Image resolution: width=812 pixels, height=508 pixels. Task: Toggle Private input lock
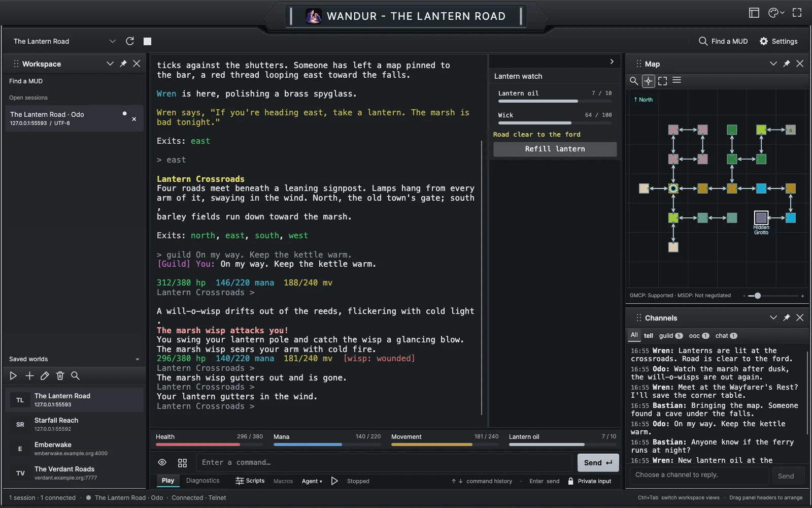590,481
